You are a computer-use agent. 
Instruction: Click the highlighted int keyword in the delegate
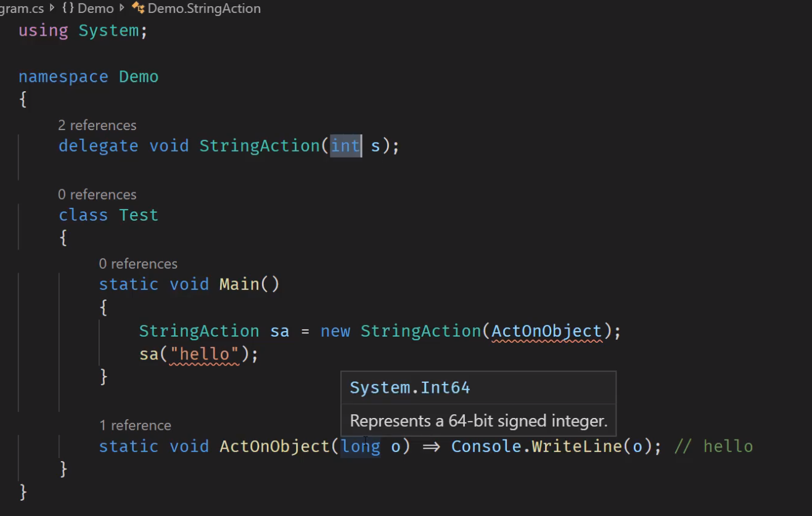[x=345, y=146]
